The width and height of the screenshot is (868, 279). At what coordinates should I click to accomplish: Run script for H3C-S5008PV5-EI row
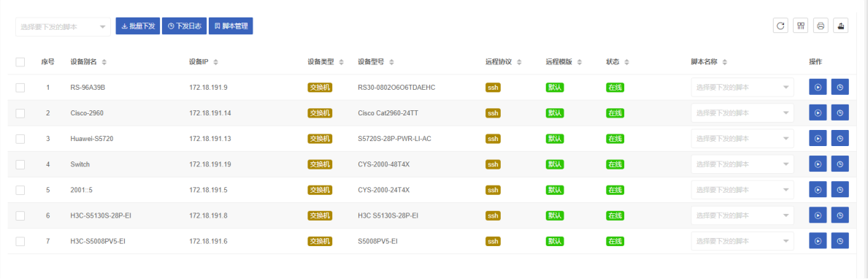(x=818, y=241)
